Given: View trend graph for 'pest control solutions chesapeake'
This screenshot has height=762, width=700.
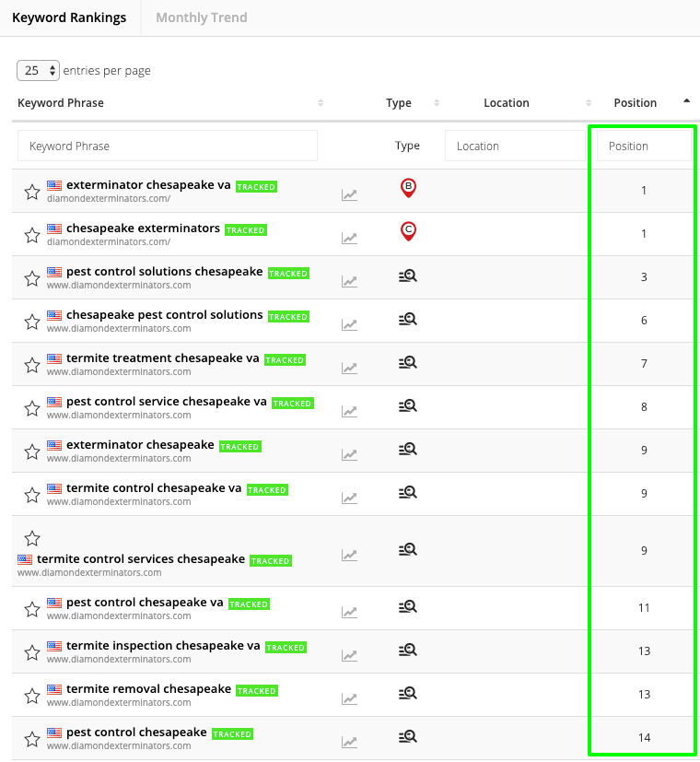Looking at the screenshot, I should [x=349, y=281].
